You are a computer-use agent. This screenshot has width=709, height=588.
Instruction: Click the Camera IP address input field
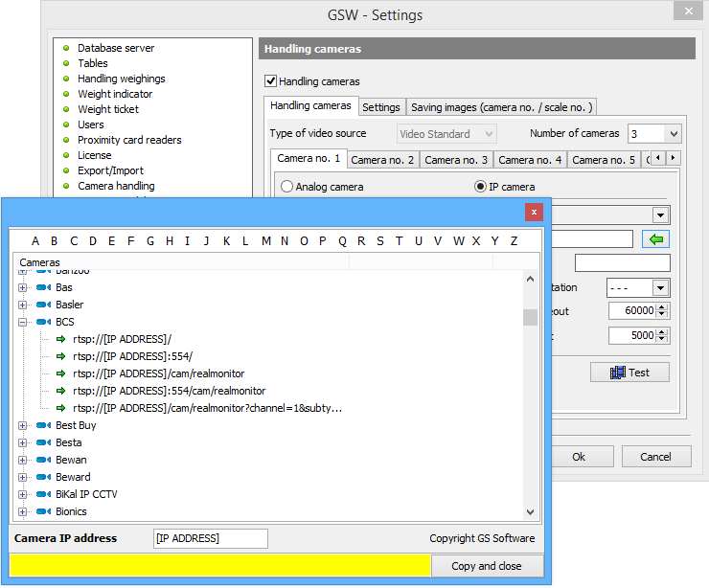point(211,538)
